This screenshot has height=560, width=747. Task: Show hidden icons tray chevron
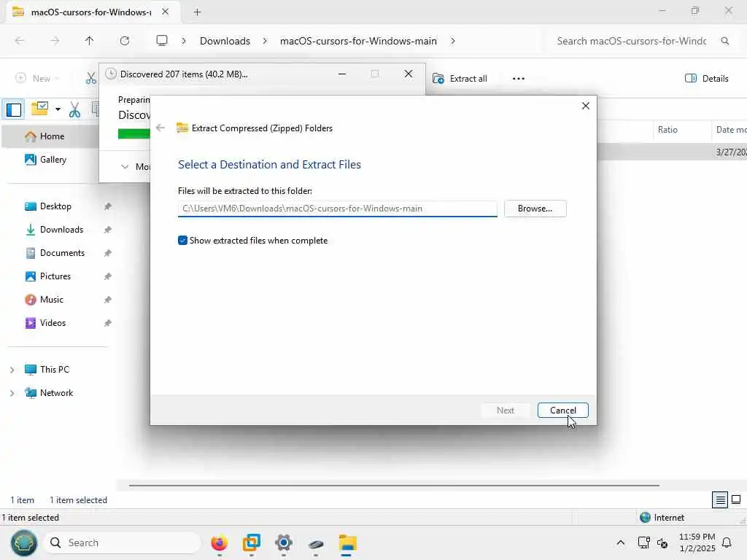point(620,542)
